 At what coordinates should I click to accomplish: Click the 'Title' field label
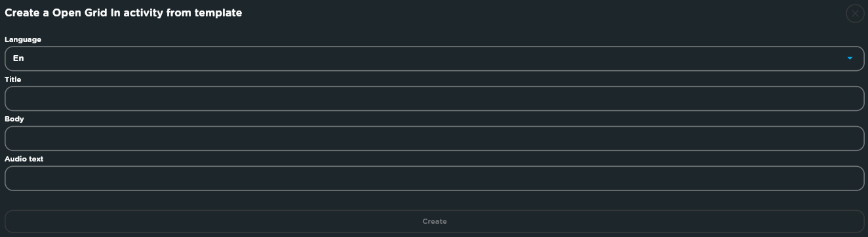point(13,79)
